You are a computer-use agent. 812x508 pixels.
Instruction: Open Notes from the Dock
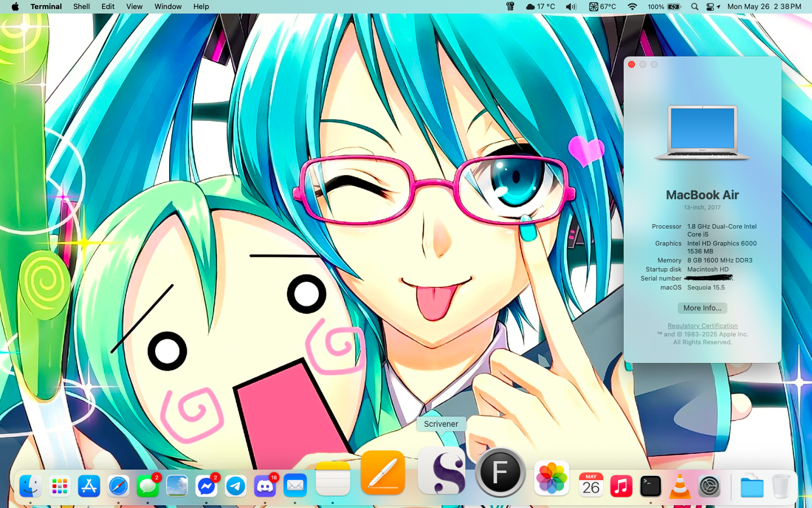coord(333,479)
